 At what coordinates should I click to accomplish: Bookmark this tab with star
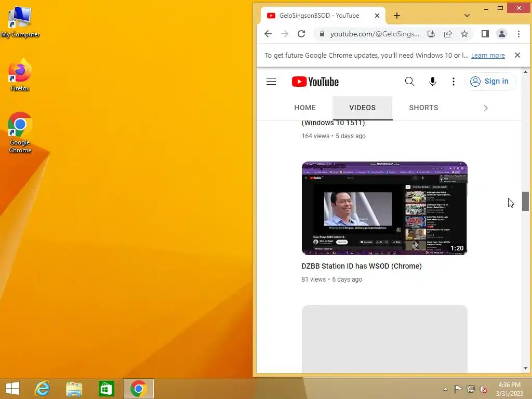(x=464, y=34)
